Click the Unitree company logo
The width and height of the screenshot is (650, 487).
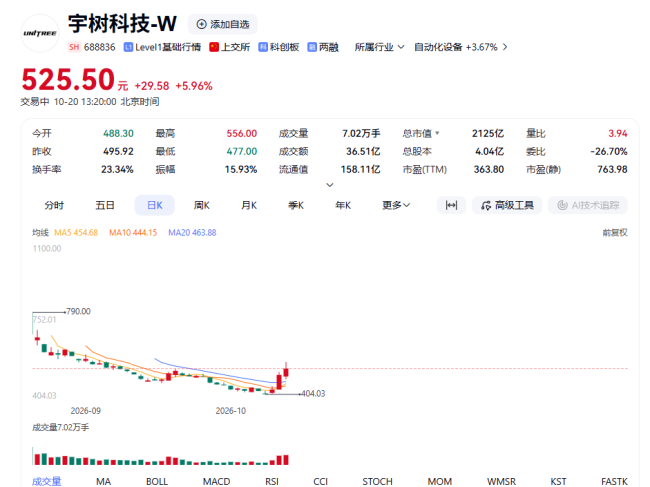(40, 33)
